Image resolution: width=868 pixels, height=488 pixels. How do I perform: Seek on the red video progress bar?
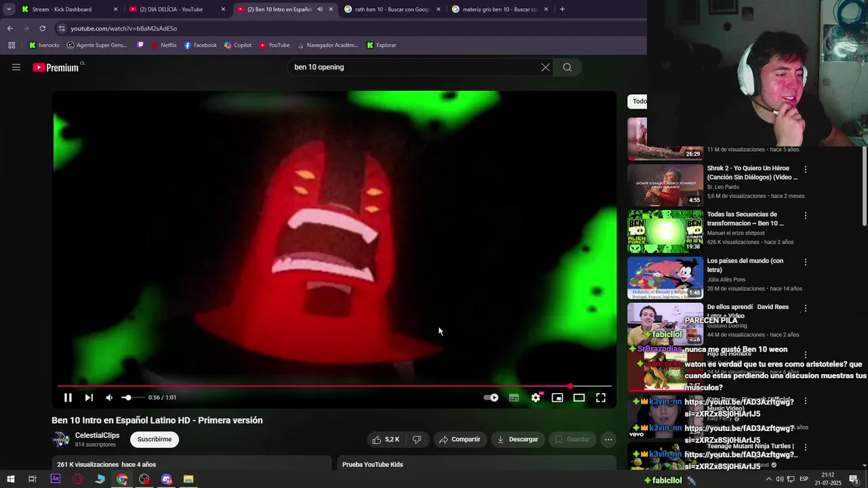click(334, 386)
